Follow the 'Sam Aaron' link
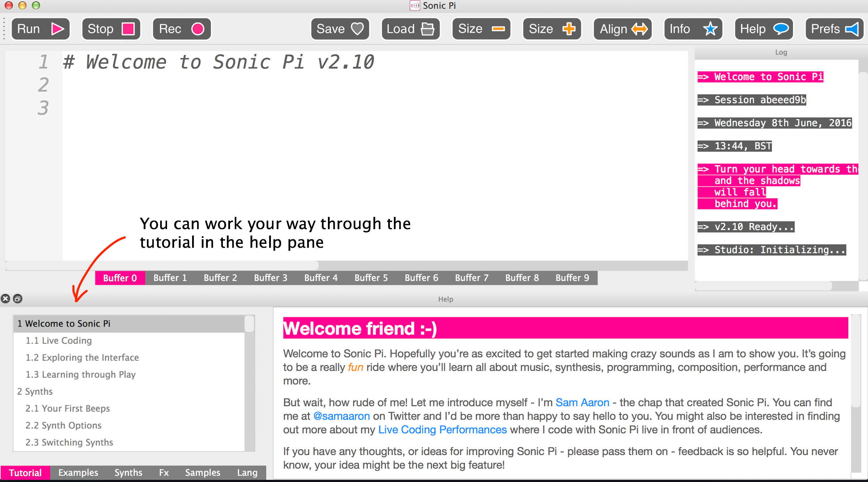868x482 pixels. (582, 403)
